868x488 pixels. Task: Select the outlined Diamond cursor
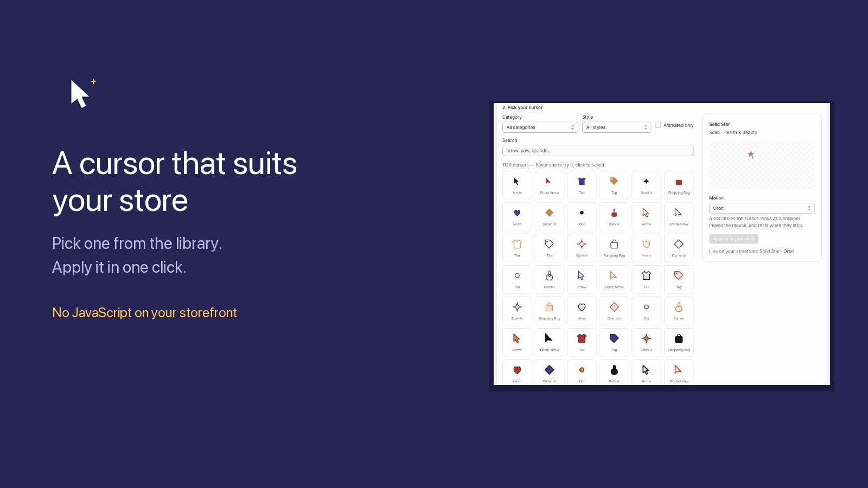679,248
